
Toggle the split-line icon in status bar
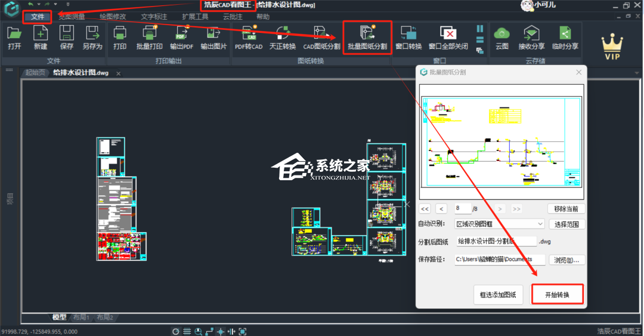231,331
